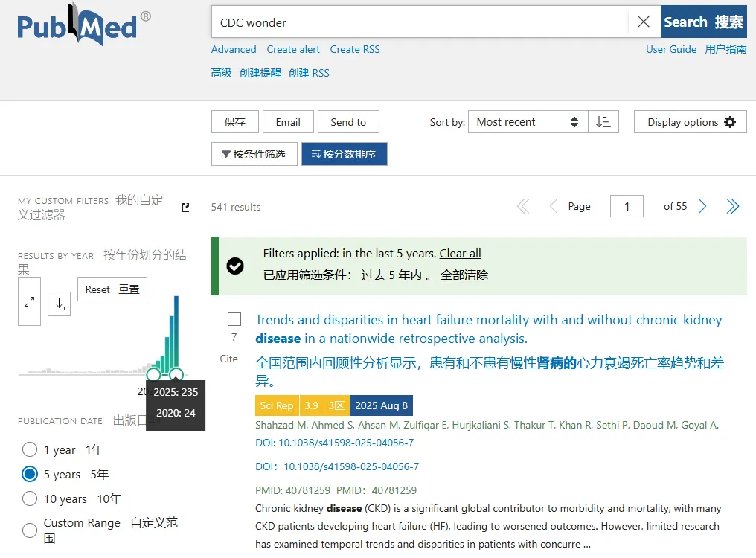Go to the next page arrow
The height and width of the screenshot is (558, 756).
(702, 206)
